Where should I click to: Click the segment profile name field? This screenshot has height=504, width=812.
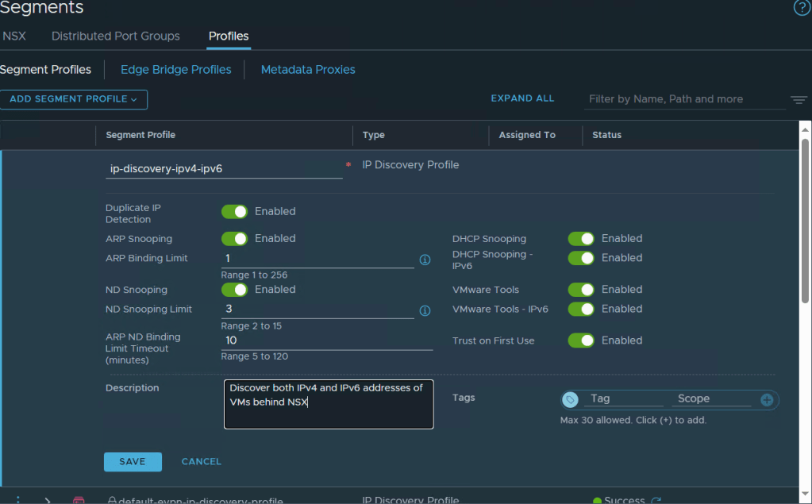click(x=224, y=168)
